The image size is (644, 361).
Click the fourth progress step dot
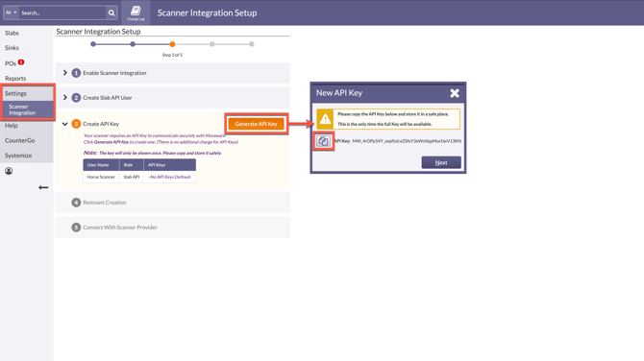(211, 44)
